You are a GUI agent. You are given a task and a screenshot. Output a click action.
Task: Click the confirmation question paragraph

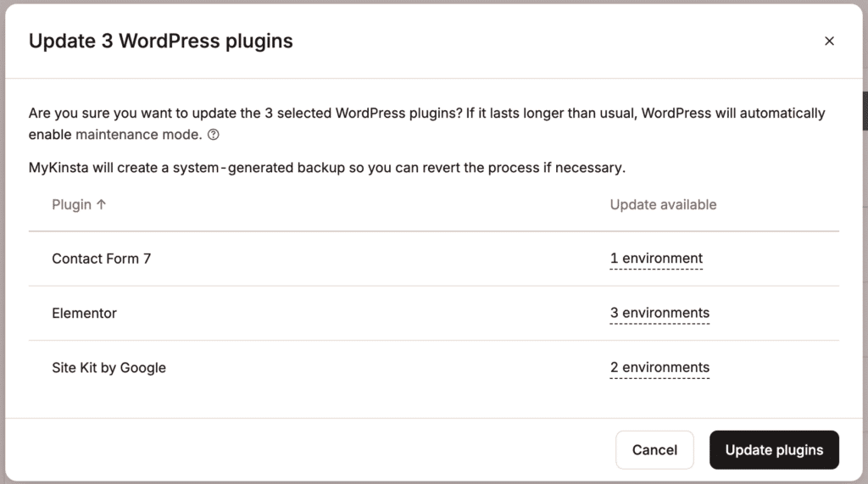pyautogui.click(x=427, y=124)
